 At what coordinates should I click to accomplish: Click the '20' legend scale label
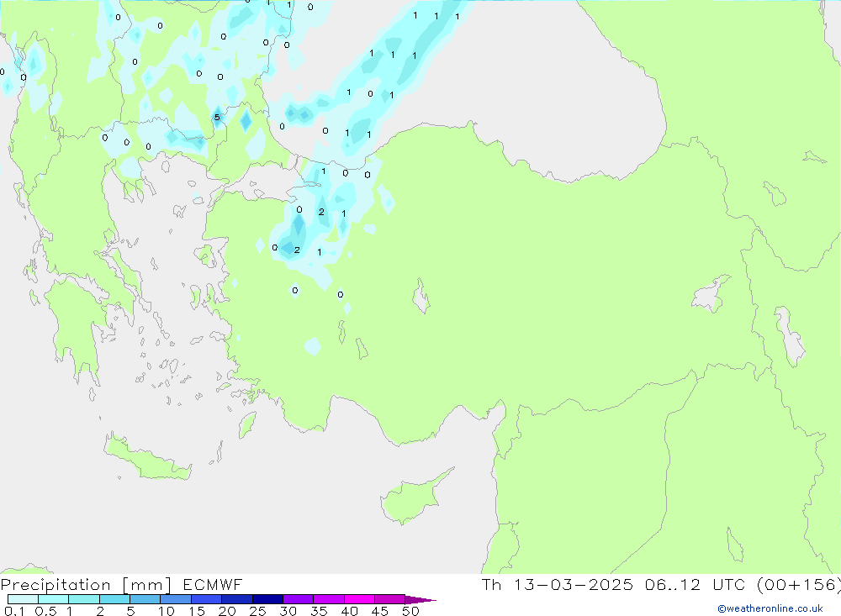(227, 611)
